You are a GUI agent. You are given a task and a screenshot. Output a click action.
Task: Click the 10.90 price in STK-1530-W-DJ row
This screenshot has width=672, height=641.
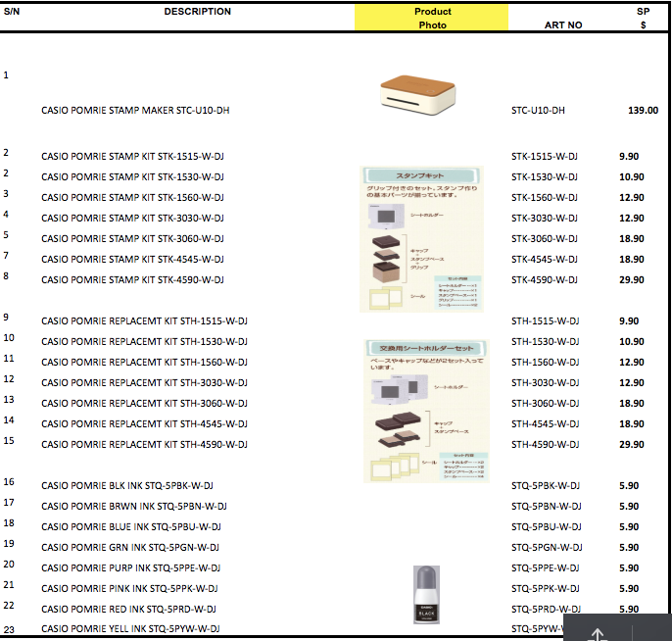click(x=631, y=176)
